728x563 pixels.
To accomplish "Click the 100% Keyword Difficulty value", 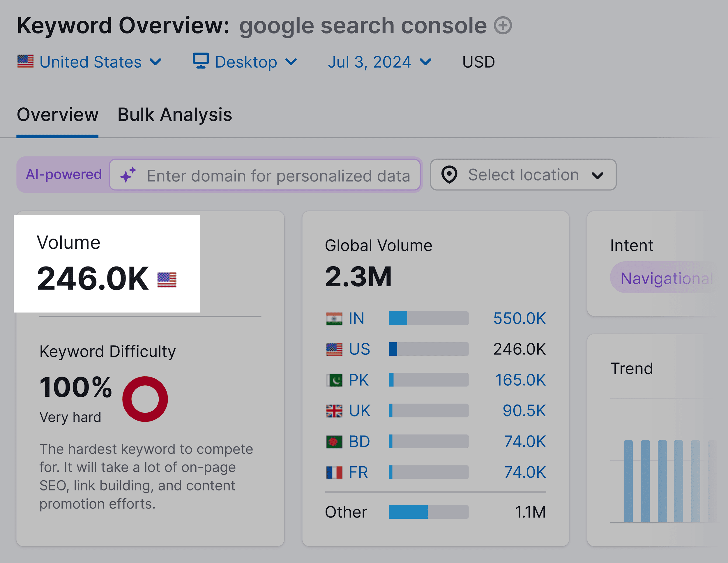I will click(x=76, y=387).
